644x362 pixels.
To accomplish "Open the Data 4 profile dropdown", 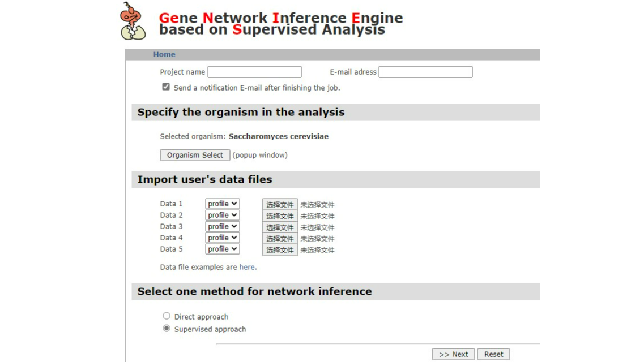I will [223, 238].
